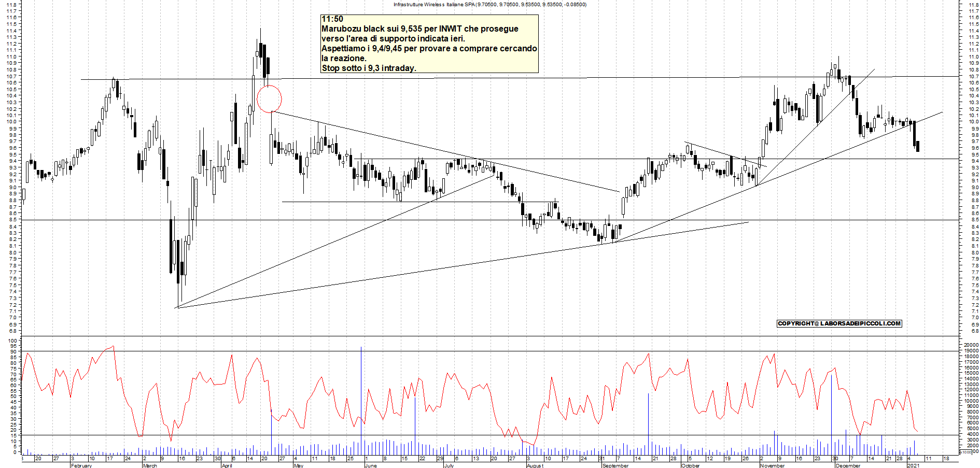This screenshot has height=468, width=980.
Task: Click the 11:50 timestamp in the note box
Action: click(332, 19)
